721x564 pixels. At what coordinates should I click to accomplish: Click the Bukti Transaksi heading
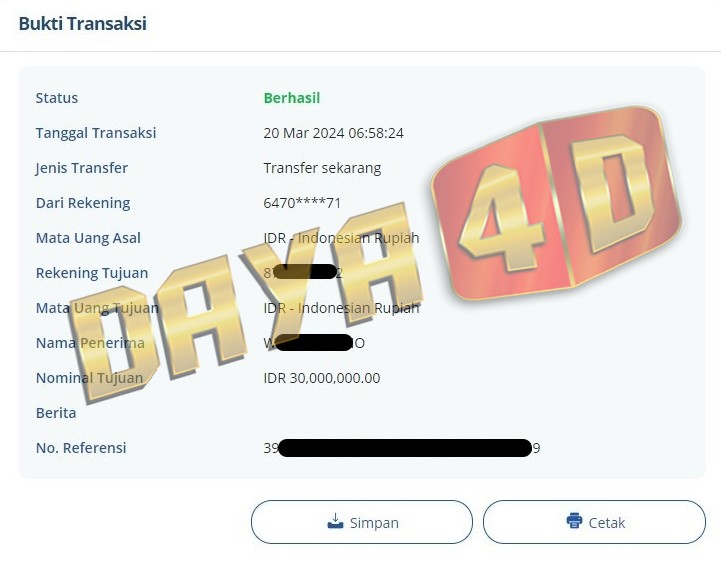coord(83,23)
